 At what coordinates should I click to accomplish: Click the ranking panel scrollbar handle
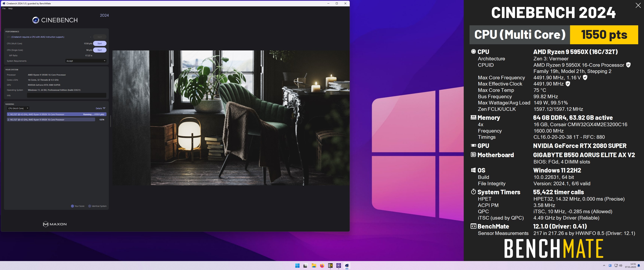click(110, 121)
